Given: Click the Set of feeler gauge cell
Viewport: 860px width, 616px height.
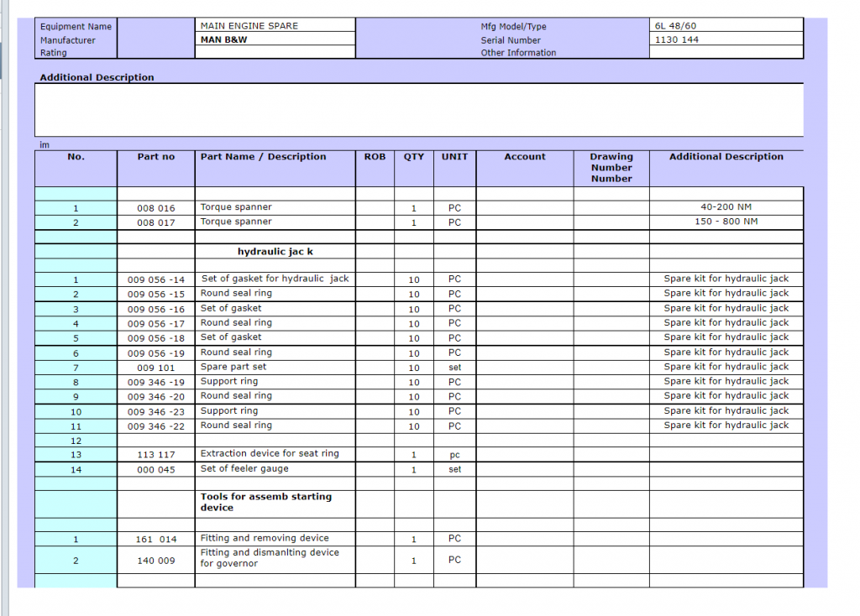Looking at the screenshot, I should 275,469.
